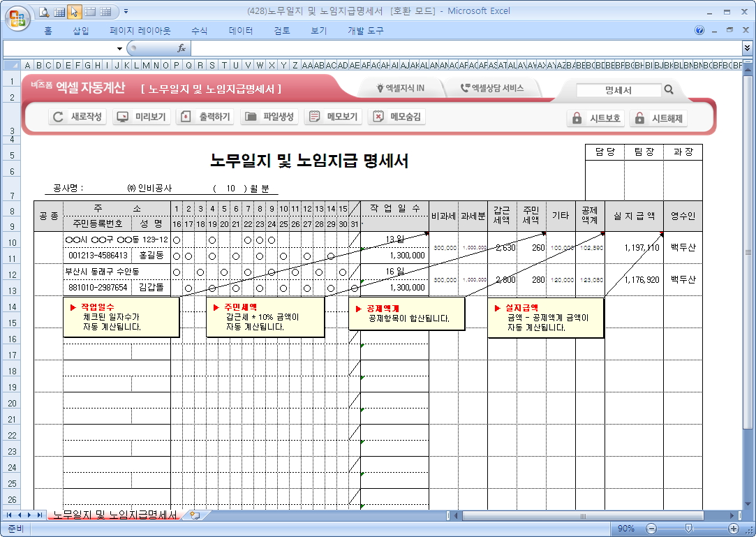
Task: Click zoom in plus icon
Action: tap(734, 529)
